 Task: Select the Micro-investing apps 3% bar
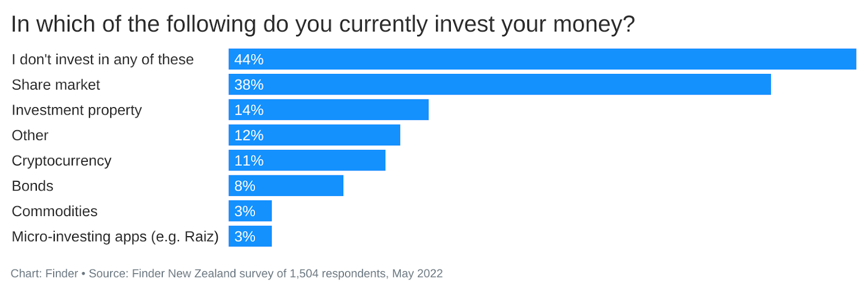(x=250, y=237)
